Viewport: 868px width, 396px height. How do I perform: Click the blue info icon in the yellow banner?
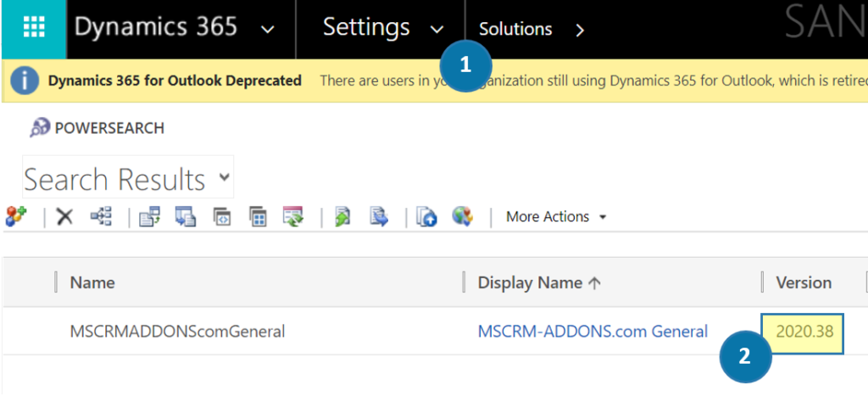(25, 81)
